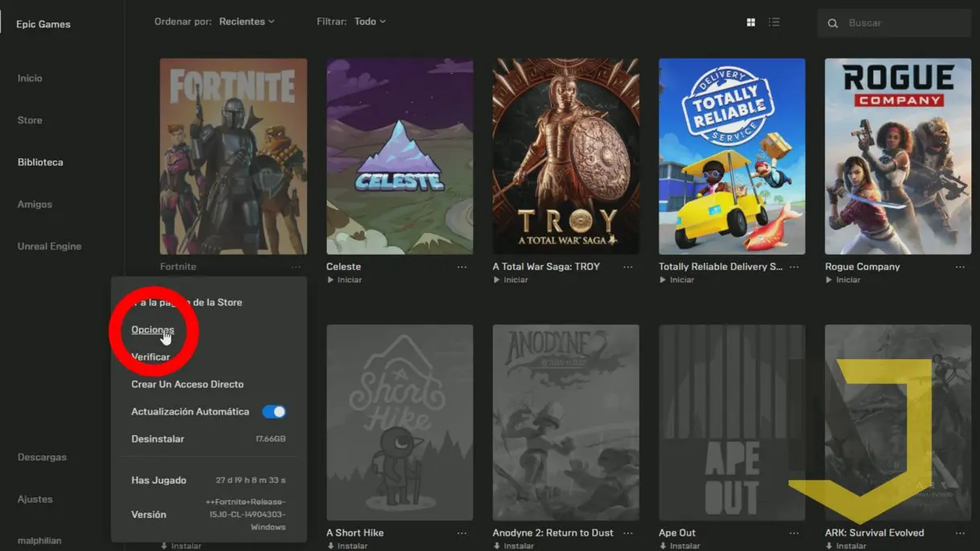Go to the Store page from context menu
The image size is (980, 551).
pyautogui.click(x=186, y=303)
